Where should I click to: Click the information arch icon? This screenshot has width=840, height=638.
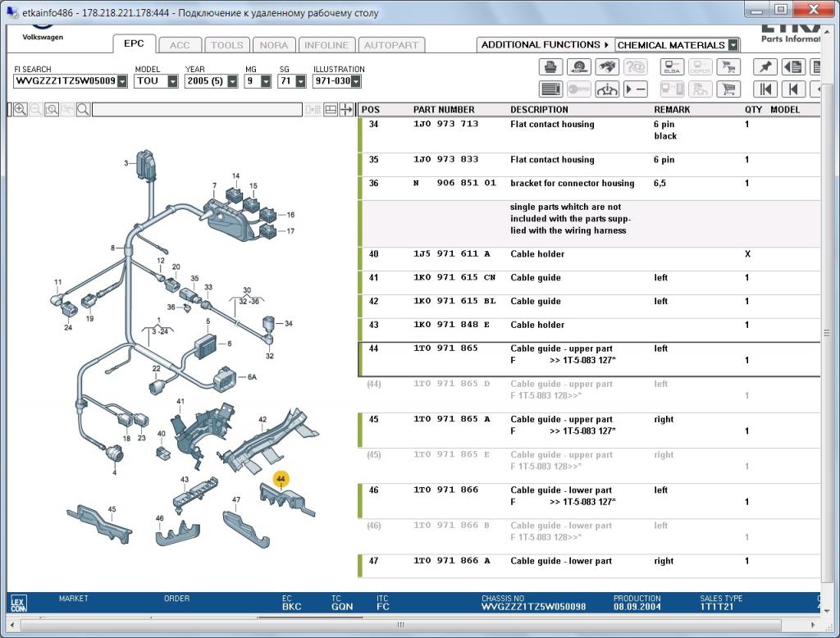pyautogui.click(x=607, y=89)
